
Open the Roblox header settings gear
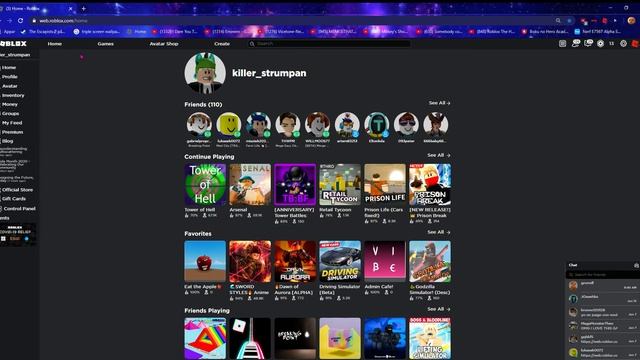623,44
